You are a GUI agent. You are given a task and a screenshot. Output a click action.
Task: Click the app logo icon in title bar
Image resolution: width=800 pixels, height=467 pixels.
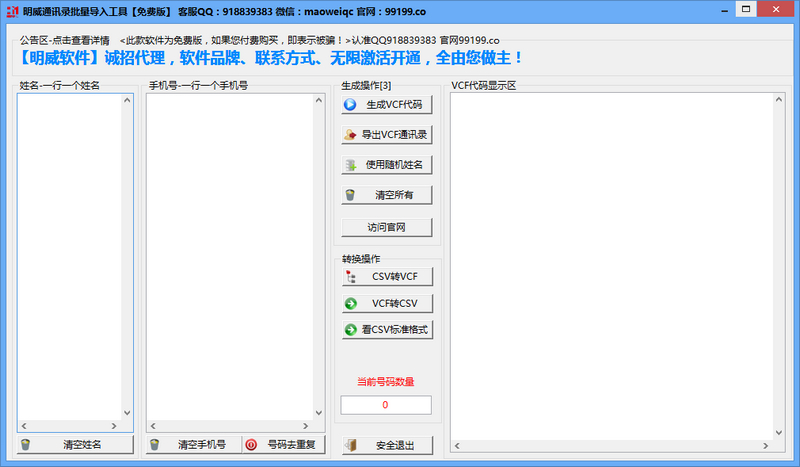tap(12, 11)
